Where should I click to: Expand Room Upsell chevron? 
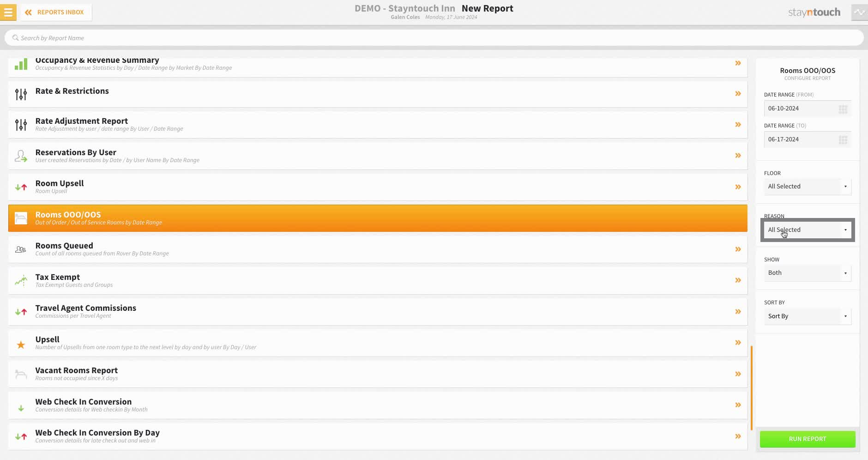(x=738, y=187)
